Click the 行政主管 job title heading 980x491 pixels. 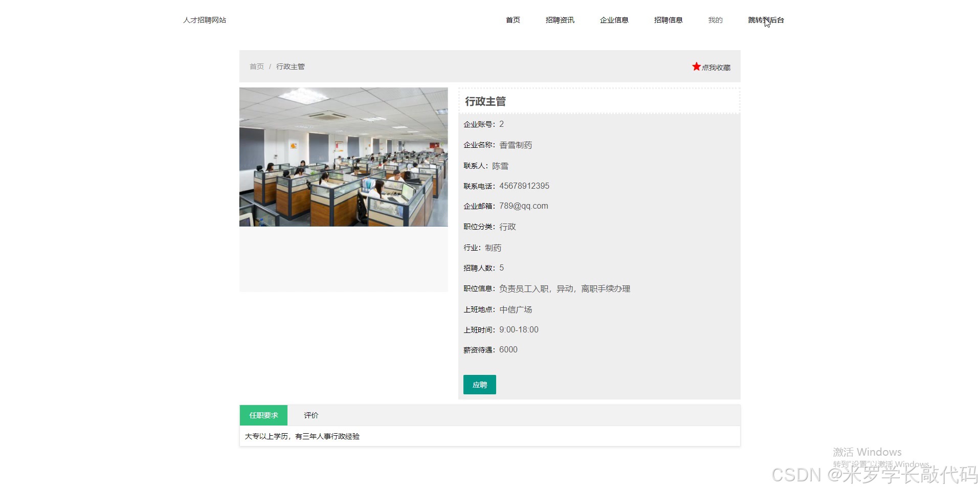(x=486, y=101)
